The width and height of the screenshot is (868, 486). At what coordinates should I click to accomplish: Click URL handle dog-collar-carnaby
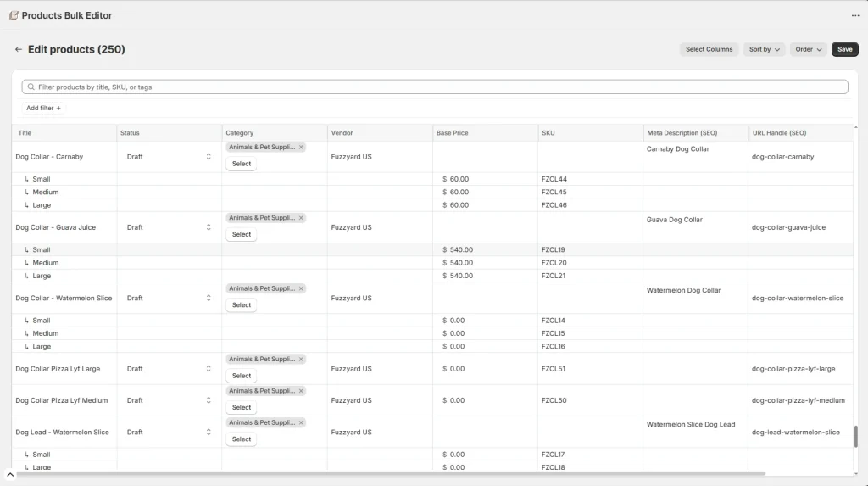pyautogui.click(x=800, y=157)
